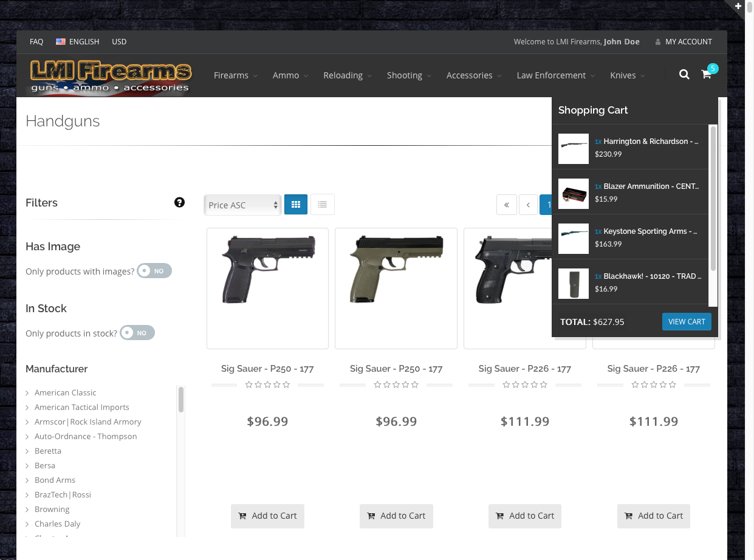Click the LMI Firearms logo

point(111,77)
